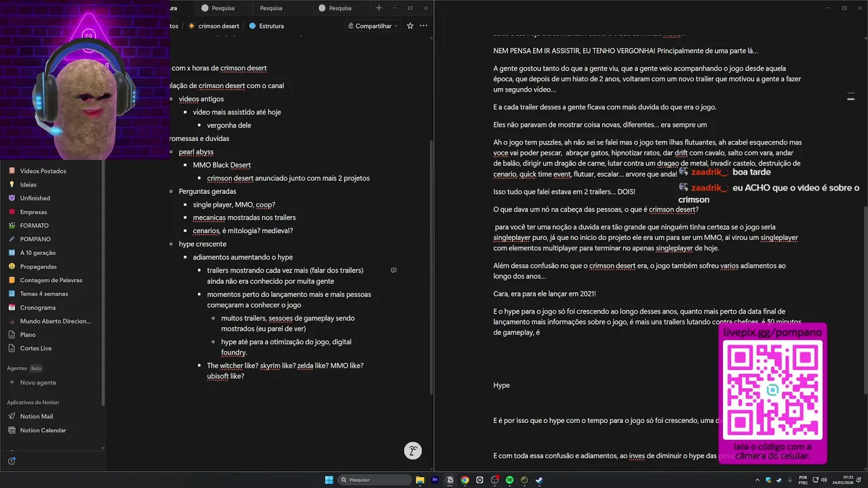The height and width of the screenshot is (488, 868).
Task: Favorite page with the star icon
Action: click(x=410, y=26)
